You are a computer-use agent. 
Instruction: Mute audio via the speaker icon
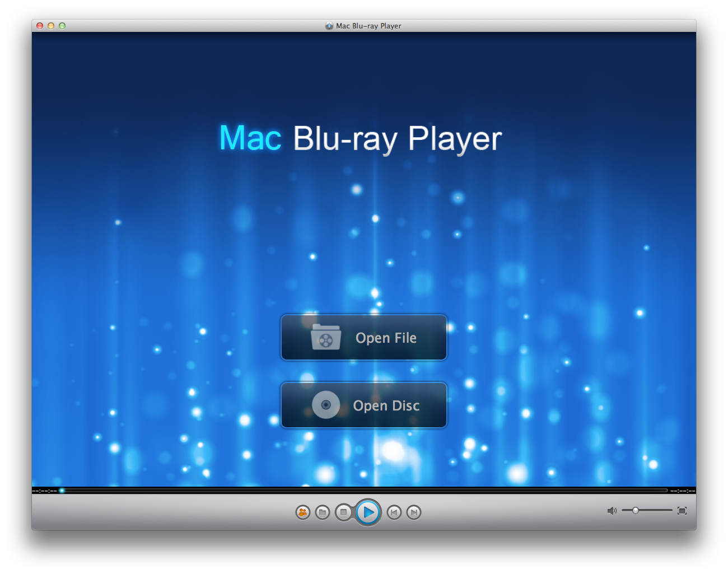(612, 511)
